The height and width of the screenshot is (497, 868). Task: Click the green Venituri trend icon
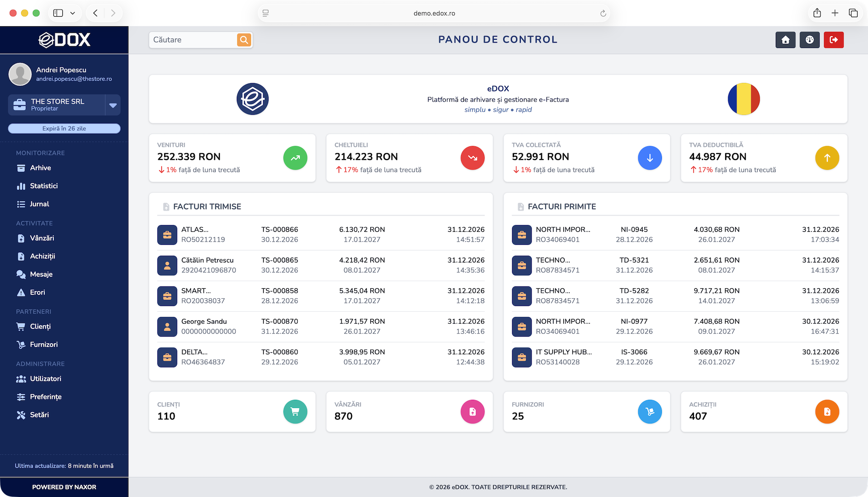(295, 158)
